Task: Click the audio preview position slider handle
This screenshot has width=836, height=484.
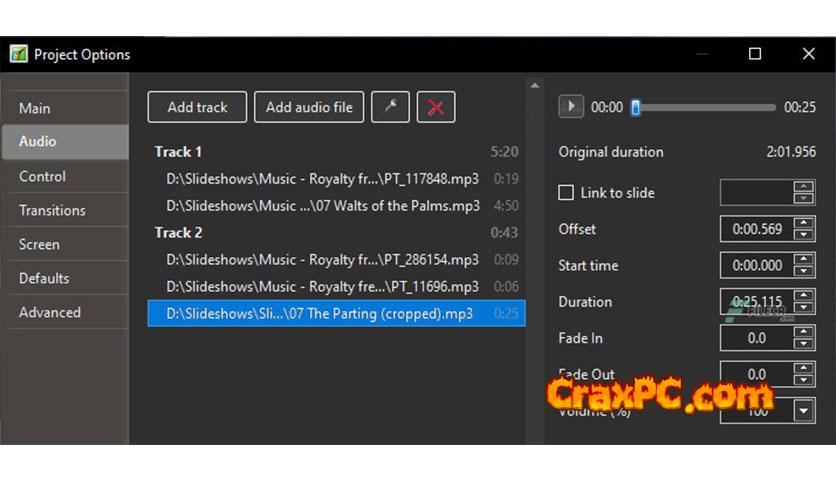Action: pos(636,107)
